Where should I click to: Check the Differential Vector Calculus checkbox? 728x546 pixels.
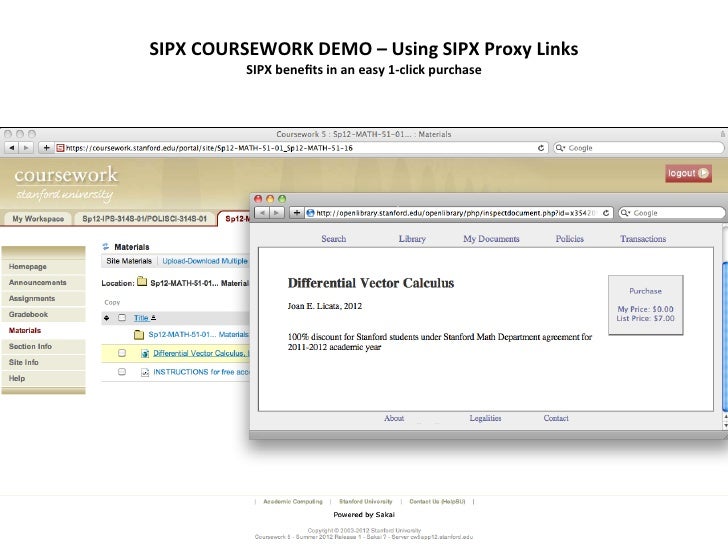click(x=122, y=353)
